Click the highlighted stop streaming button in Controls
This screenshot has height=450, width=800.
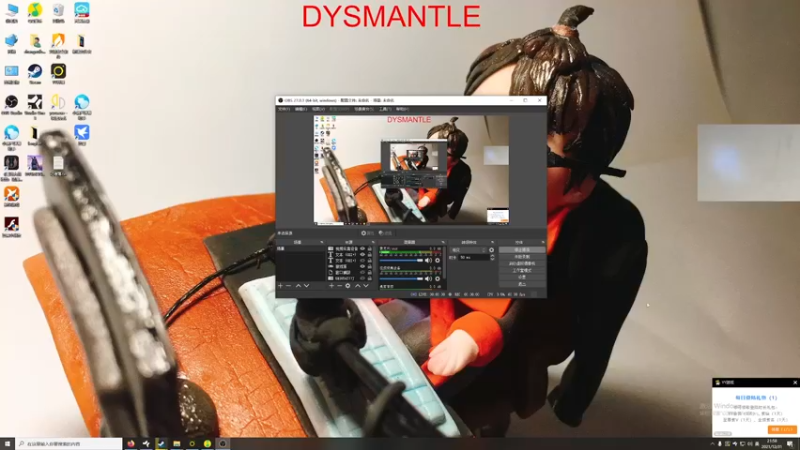522,249
